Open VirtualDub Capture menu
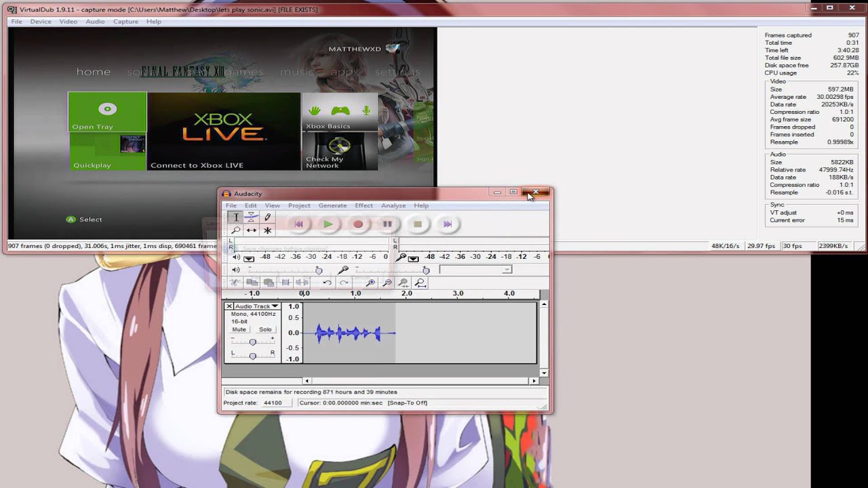The width and height of the screenshot is (868, 488). (125, 22)
